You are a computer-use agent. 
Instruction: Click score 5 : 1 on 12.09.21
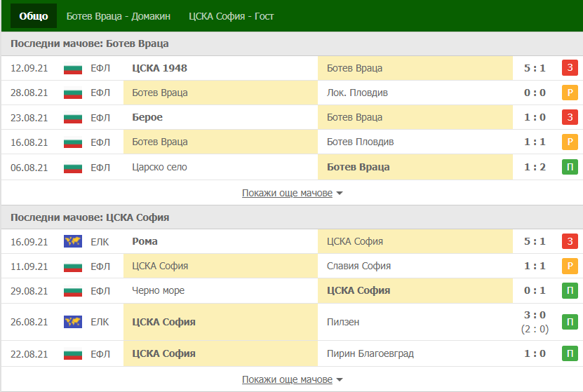pyautogui.click(x=535, y=68)
